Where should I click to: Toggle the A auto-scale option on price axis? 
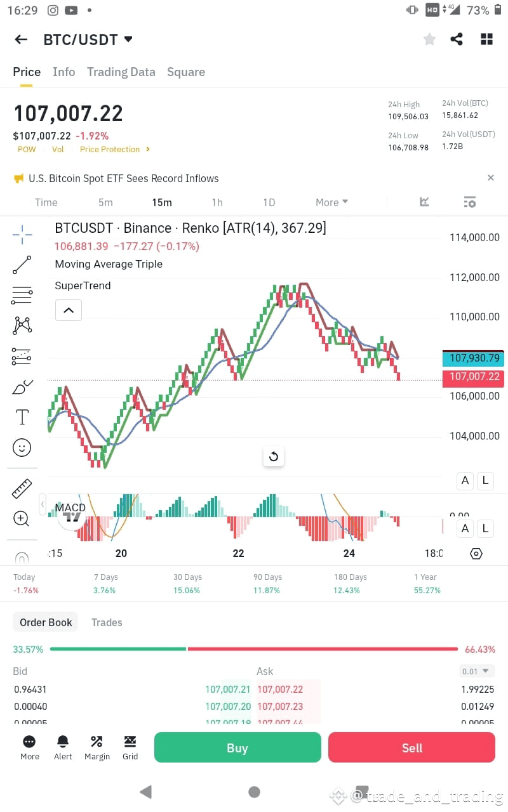tap(465, 480)
